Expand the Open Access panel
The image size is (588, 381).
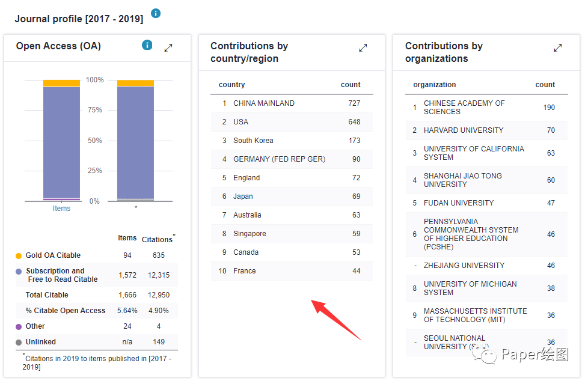pos(168,47)
